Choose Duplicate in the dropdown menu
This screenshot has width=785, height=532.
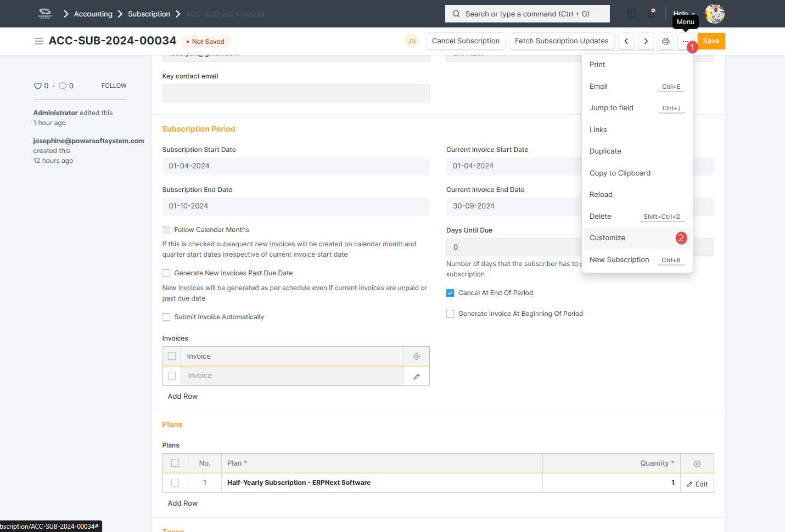click(605, 151)
